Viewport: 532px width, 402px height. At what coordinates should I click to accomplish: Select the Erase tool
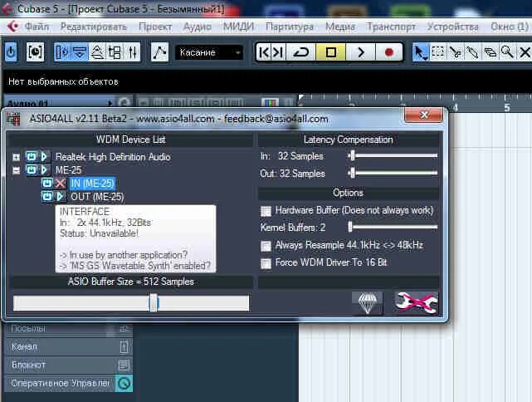click(x=490, y=52)
